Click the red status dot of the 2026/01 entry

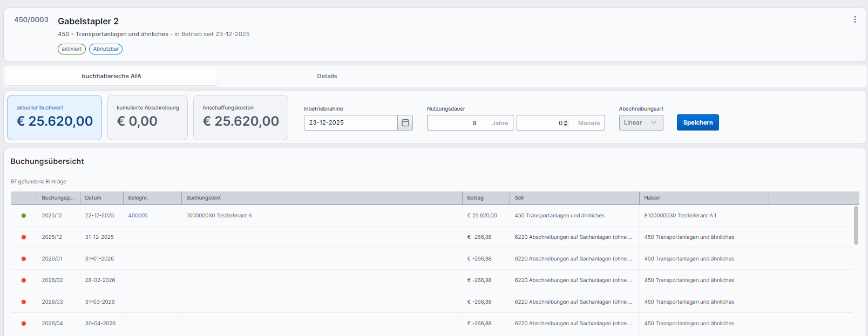tap(24, 259)
